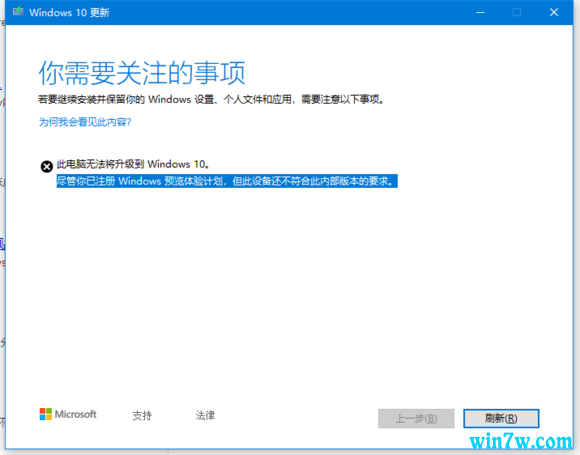Open the 为何我会看见此内容? link
The height and width of the screenshot is (455, 580).
85,122
